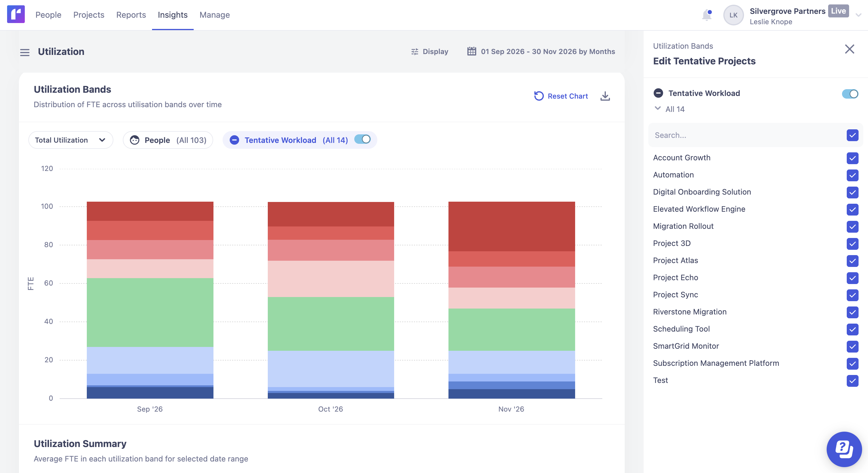Collapse the All 14 chevron
The image size is (868, 473).
click(x=657, y=108)
